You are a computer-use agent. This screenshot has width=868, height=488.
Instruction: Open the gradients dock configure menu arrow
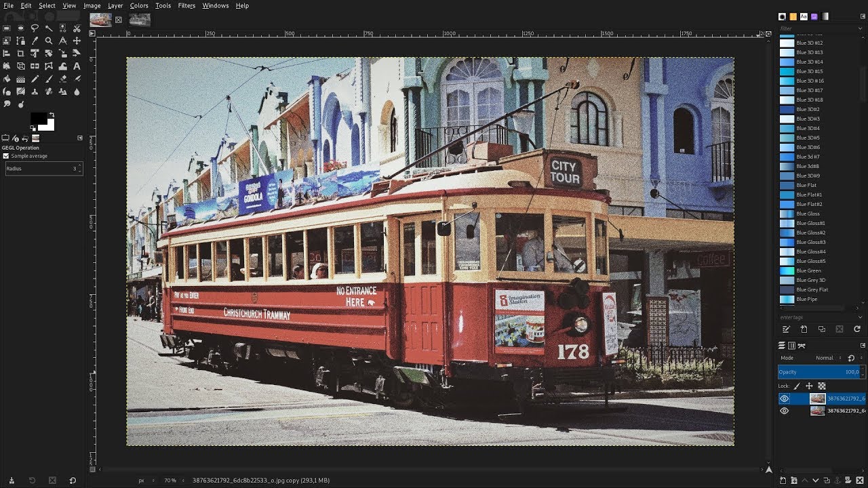click(863, 16)
